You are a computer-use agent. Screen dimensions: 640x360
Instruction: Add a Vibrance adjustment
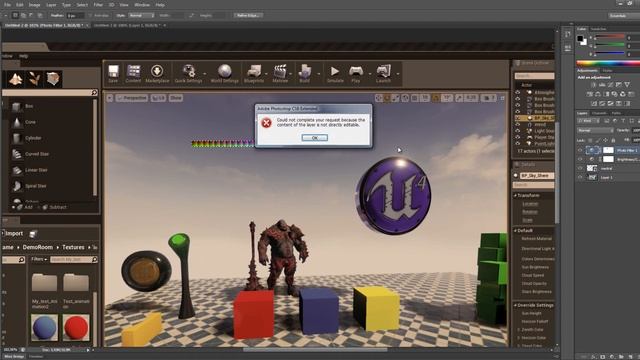[x=627, y=85]
